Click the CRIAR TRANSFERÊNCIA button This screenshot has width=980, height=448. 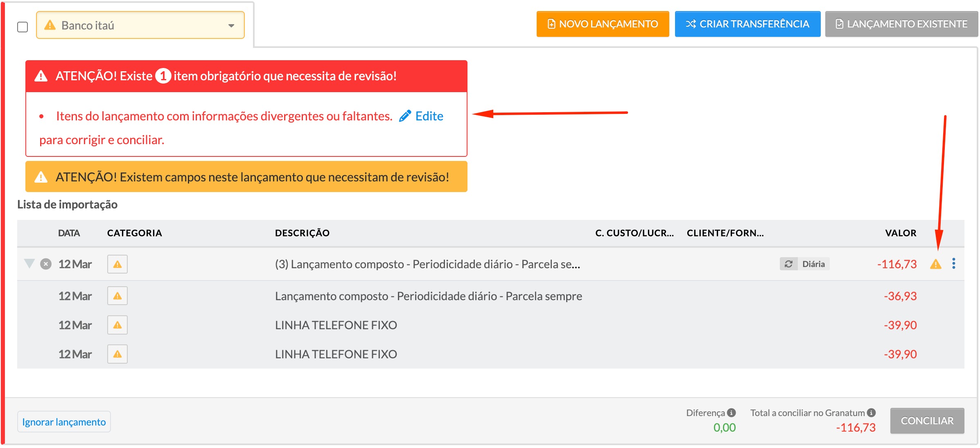pos(747,24)
